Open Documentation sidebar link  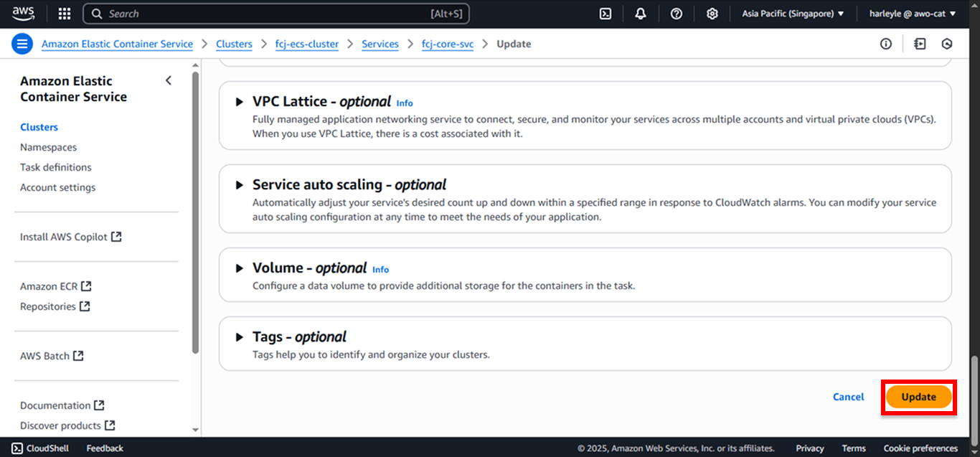tap(55, 405)
